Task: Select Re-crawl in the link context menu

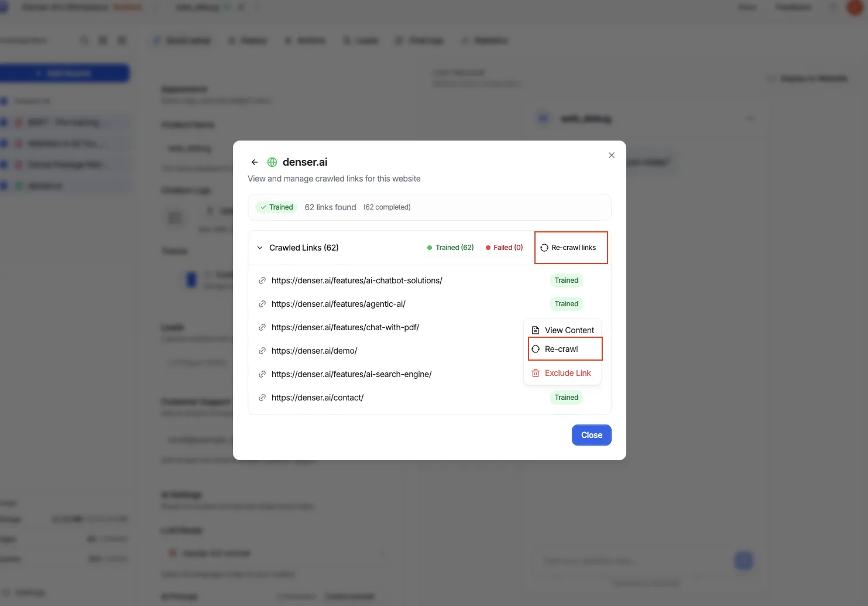Action: [562, 349]
